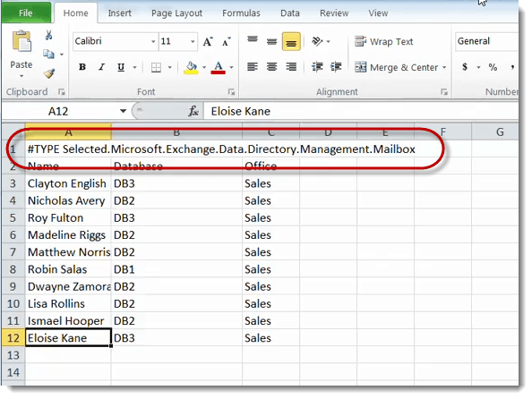Viewport: 532px width, 399px height.
Task: Click the Name Box showing A12
Action: [x=58, y=111]
